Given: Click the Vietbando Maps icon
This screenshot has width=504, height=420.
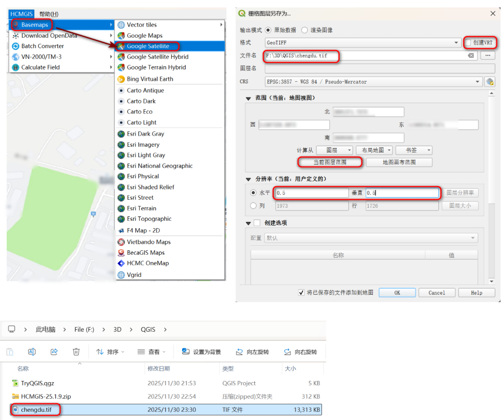Looking at the screenshot, I should (121, 242).
